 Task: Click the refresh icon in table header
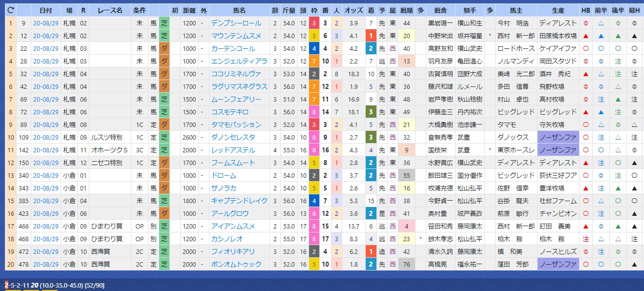11,10
